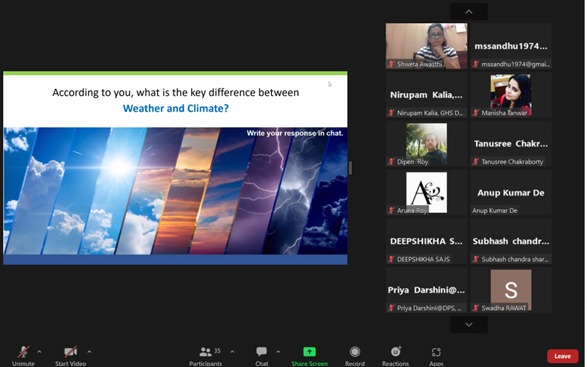This screenshot has width=587, height=367.
Task: Expand the arrow beside Chat
Action: coord(278,352)
